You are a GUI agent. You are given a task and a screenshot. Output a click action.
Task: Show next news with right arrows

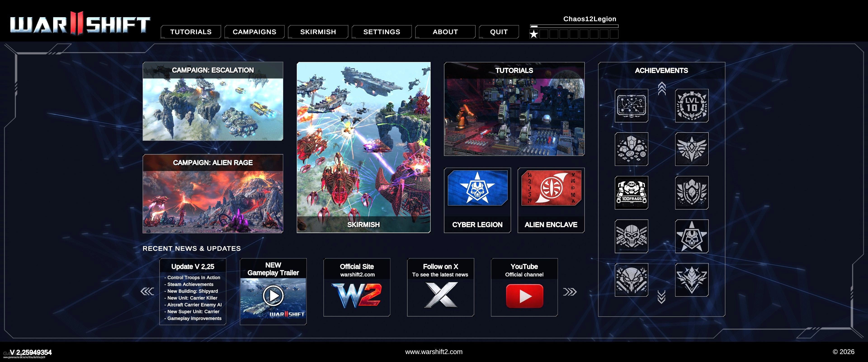pos(570,291)
